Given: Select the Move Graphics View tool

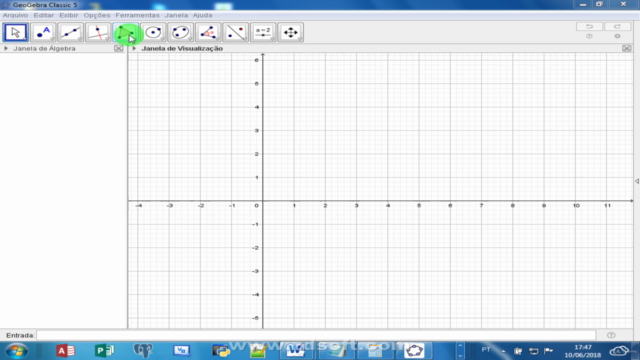Looking at the screenshot, I should (291, 32).
